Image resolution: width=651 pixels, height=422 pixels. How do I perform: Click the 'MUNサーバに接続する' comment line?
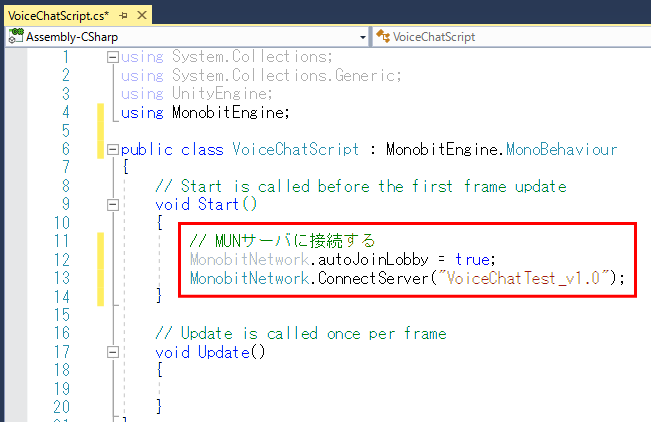(x=282, y=241)
